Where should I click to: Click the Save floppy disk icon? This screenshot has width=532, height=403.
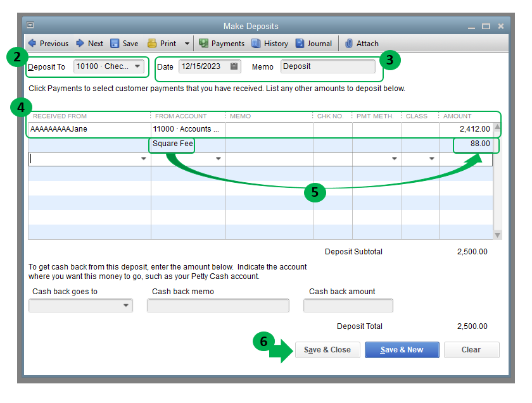pos(115,44)
